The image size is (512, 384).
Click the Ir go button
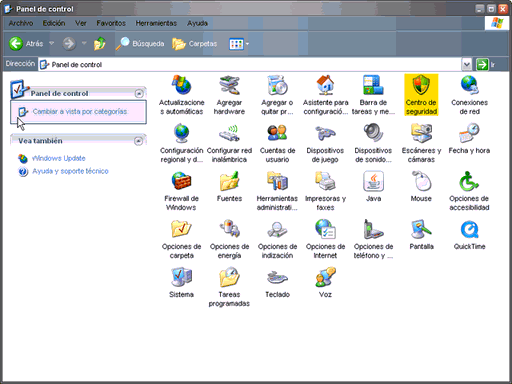pos(485,64)
